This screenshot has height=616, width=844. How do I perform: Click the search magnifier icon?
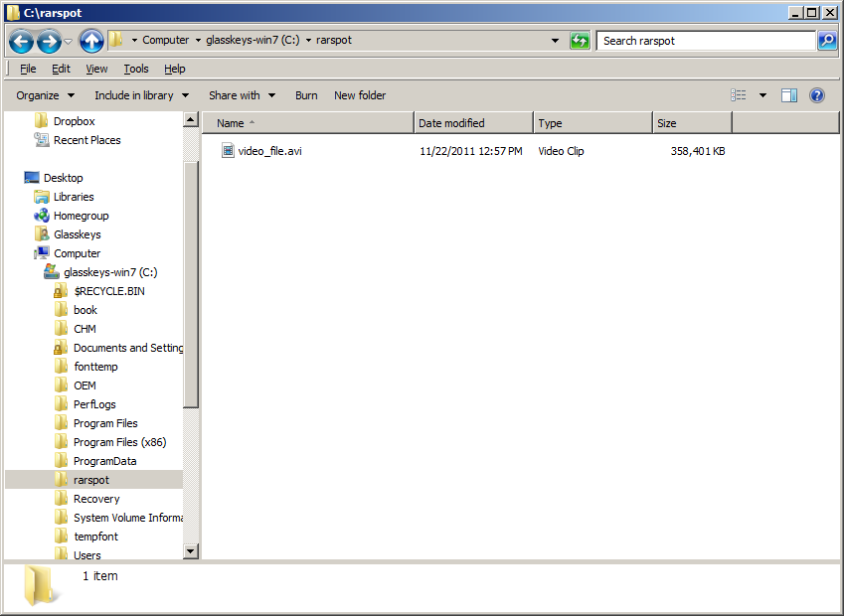[826, 41]
